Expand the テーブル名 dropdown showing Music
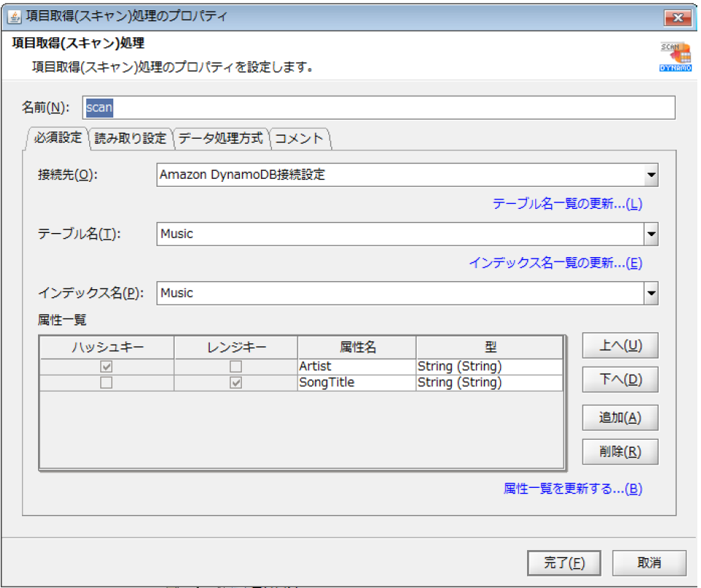The image size is (701, 588). pos(650,234)
